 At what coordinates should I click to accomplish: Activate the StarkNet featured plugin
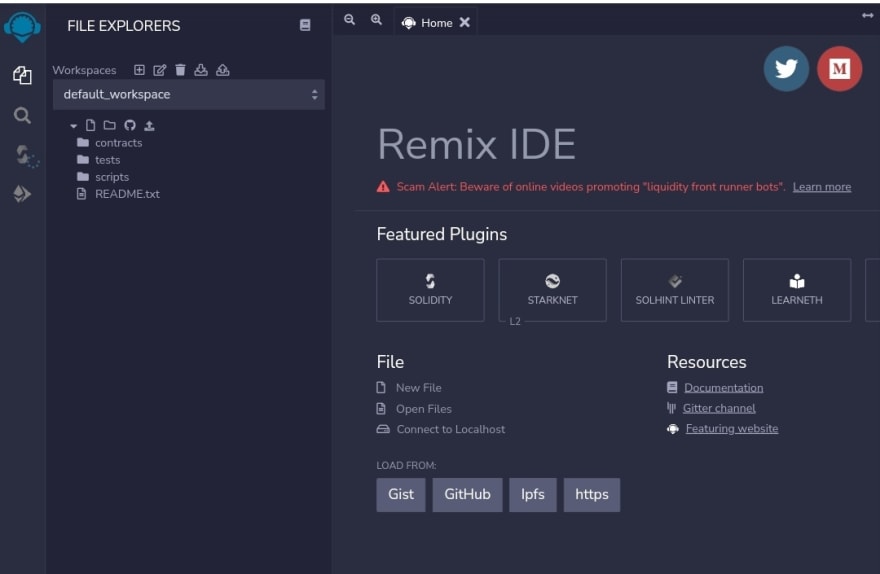552,290
